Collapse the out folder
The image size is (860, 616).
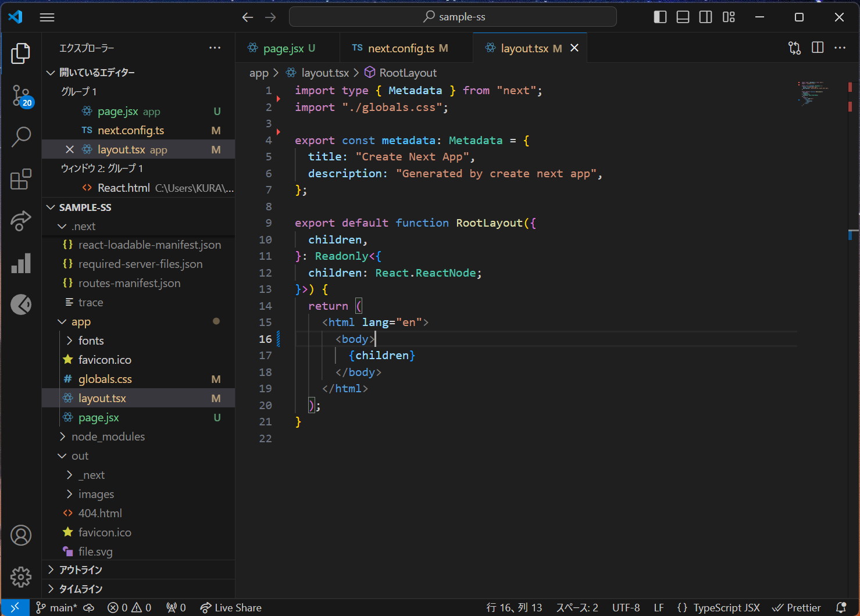tap(138, 456)
